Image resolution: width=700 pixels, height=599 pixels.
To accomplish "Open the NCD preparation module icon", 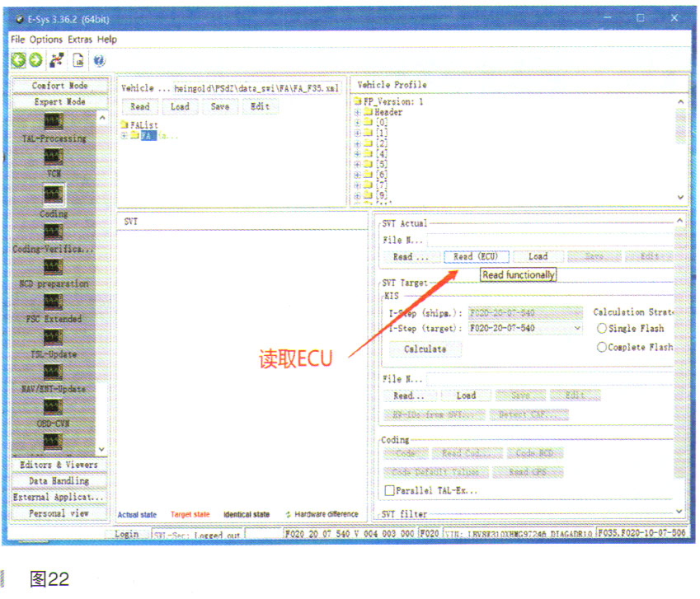I will (53, 267).
